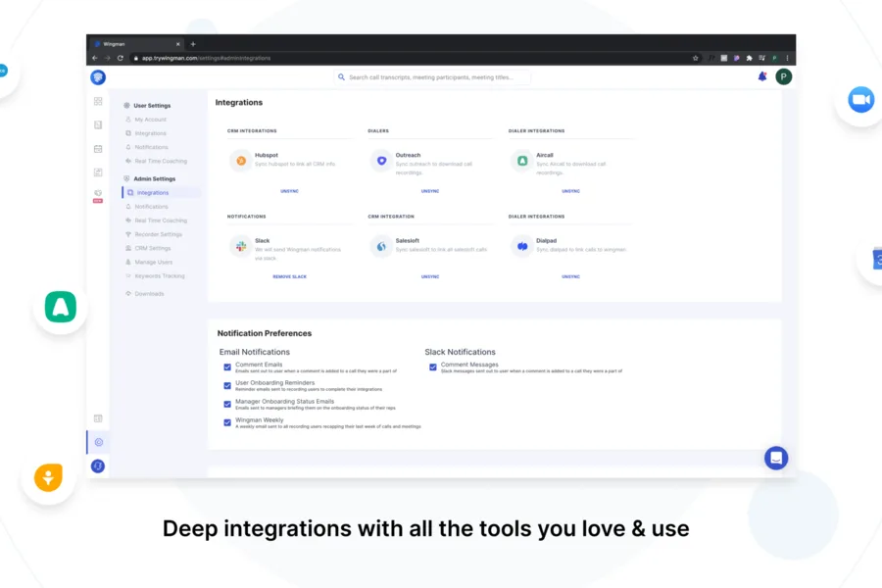Open the calendar icon in left rail
Image resolution: width=882 pixels, height=588 pixels.
pos(98,149)
